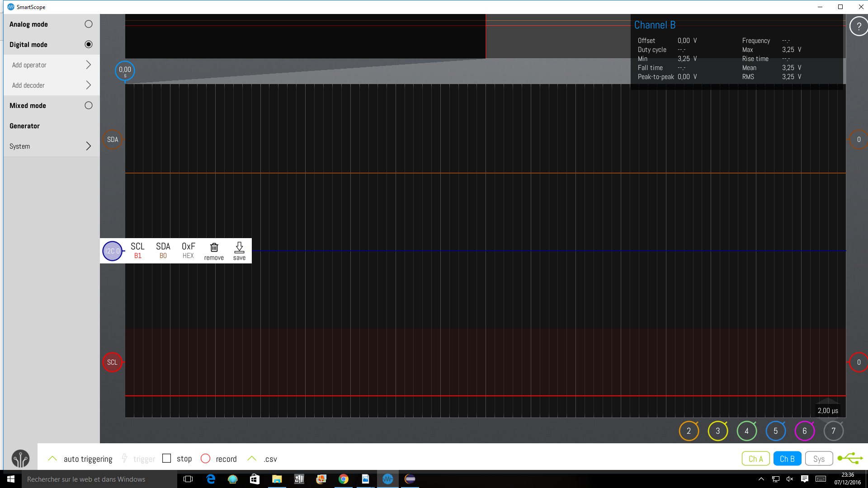The height and width of the screenshot is (488, 868).
Task: Click the SCL channel indicator circle
Action: [113, 362]
